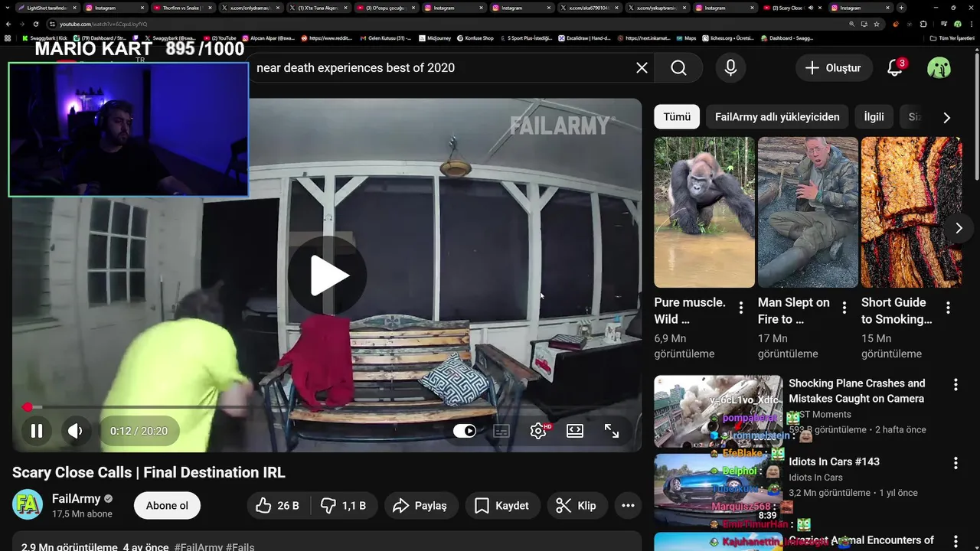This screenshot has width=980, height=551.
Task: Open the browser extensions puzzle icon
Action: (925, 24)
